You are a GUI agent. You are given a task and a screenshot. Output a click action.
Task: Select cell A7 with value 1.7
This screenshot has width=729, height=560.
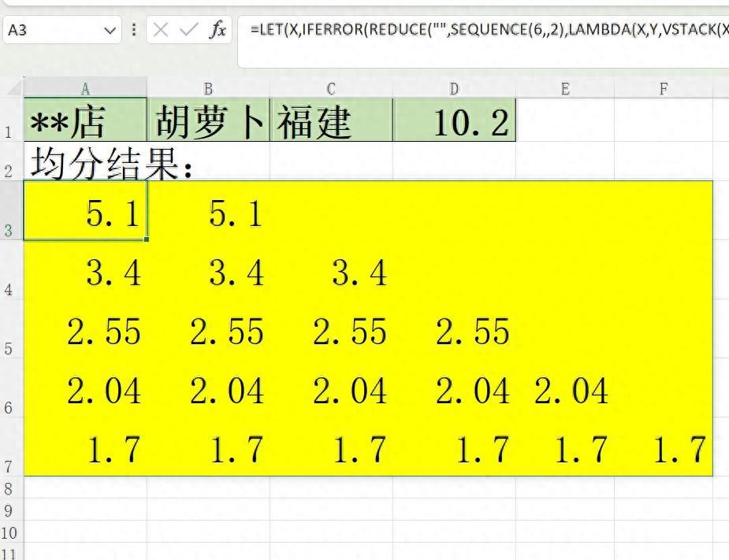coord(86,446)
